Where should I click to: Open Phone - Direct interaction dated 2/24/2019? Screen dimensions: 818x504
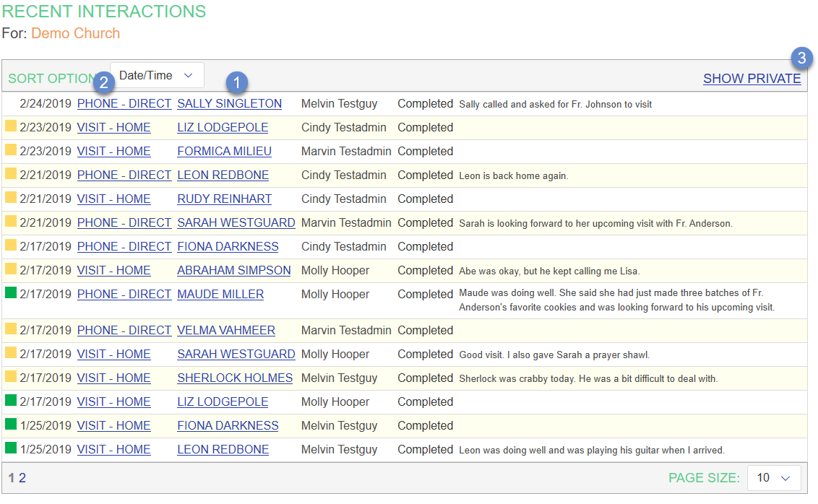coord(124,104)
